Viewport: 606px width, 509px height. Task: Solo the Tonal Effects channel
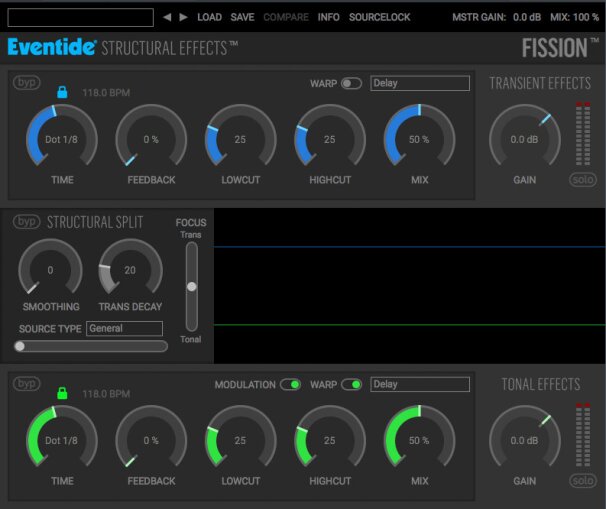(581, 481)
